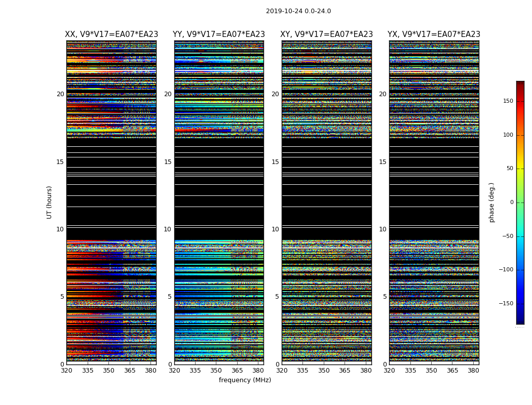This screenshot has height=405, width=532.
Task: Click the 350 frequency tick under YX panel
Action: 431,371
